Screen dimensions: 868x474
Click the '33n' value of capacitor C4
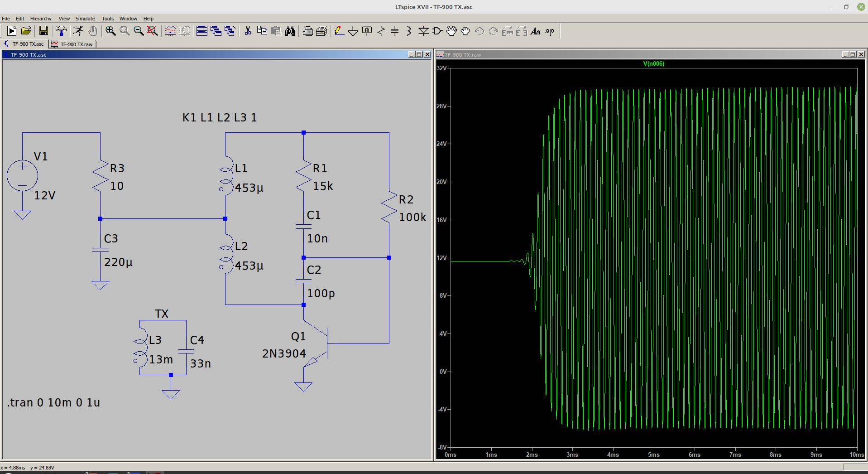tap(200, 363)
